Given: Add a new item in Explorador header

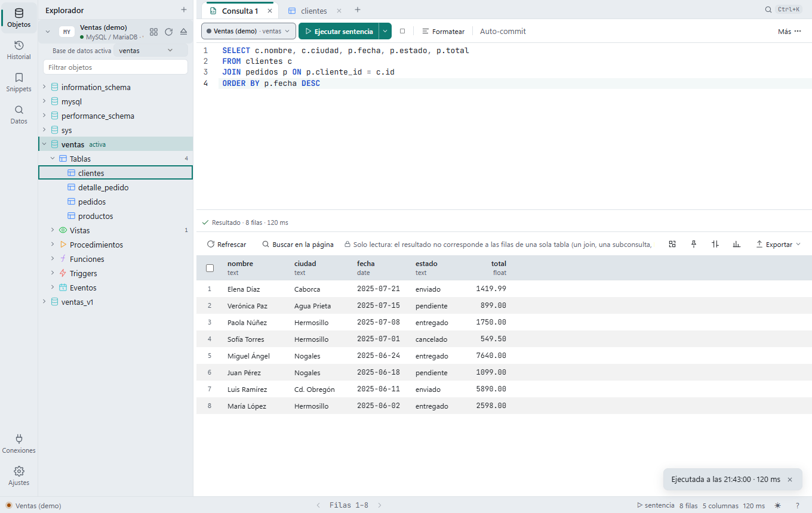Looking at the screenshot, I should (184, 10).
